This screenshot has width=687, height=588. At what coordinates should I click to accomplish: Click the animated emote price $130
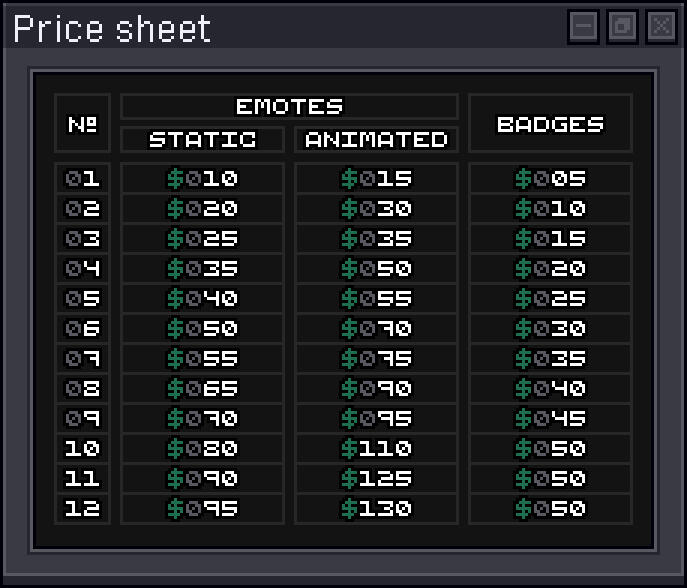coord(376,509)
